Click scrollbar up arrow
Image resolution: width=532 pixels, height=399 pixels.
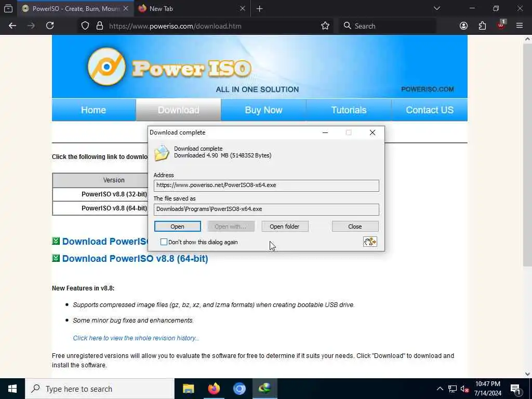[x=527, y=39]
